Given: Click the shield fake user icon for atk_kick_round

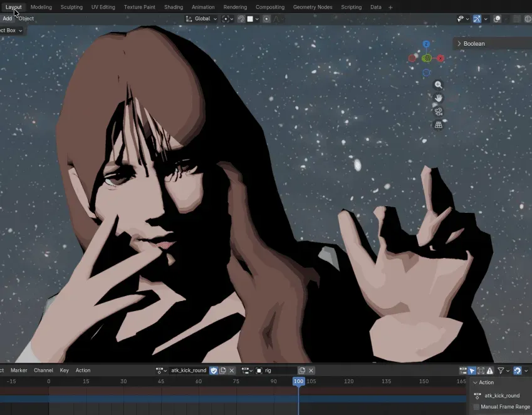Looking at the screenshot, I should click(214, 371).
